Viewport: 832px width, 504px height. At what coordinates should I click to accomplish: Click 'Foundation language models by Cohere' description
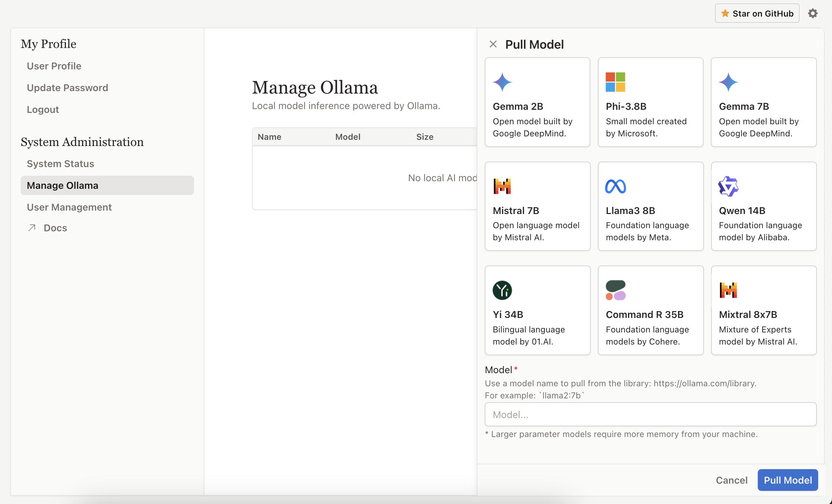coord(647,336)
